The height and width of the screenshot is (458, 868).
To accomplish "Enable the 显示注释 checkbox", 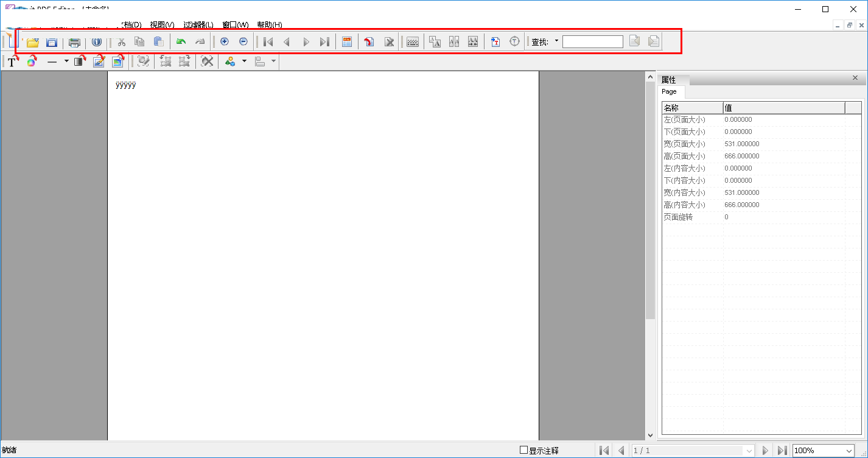I will click(x=523, y=450).
